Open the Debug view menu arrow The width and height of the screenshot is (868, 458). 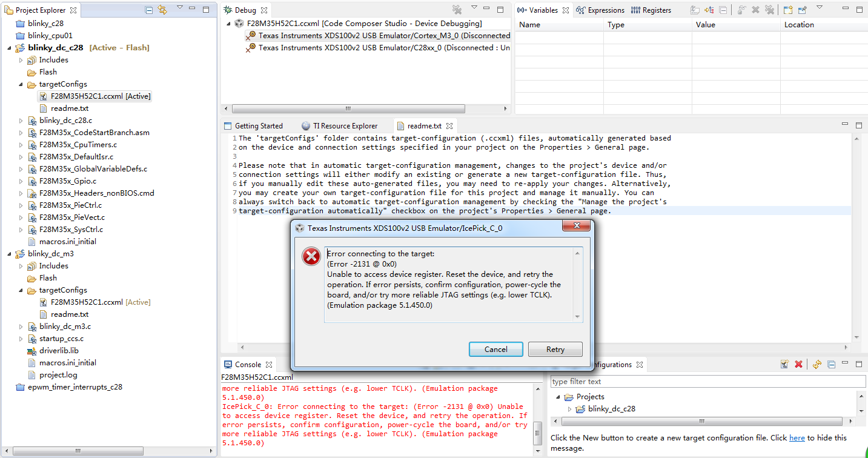click(474, 8)
